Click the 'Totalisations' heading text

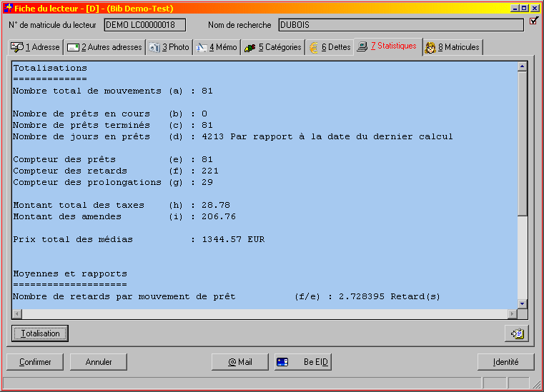[50, 69]
